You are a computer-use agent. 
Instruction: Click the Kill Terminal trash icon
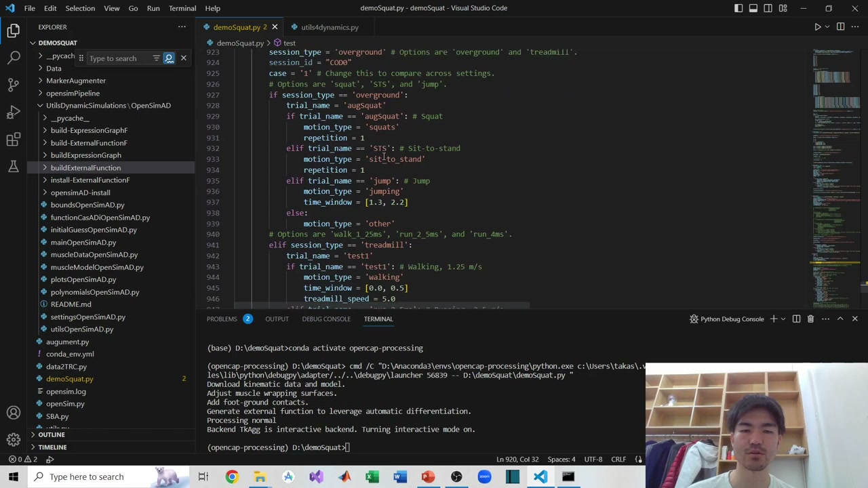pyautogui.click(x=810, y=319)
